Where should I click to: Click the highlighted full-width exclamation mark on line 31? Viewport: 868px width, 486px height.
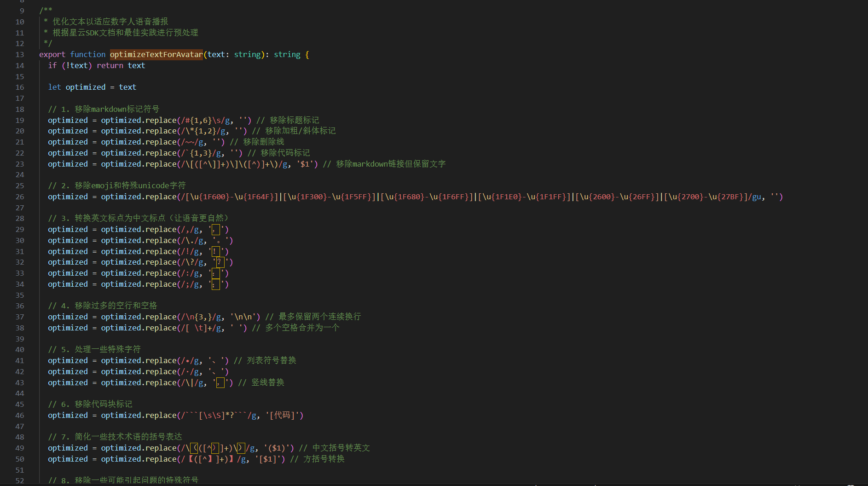(216, 251)
